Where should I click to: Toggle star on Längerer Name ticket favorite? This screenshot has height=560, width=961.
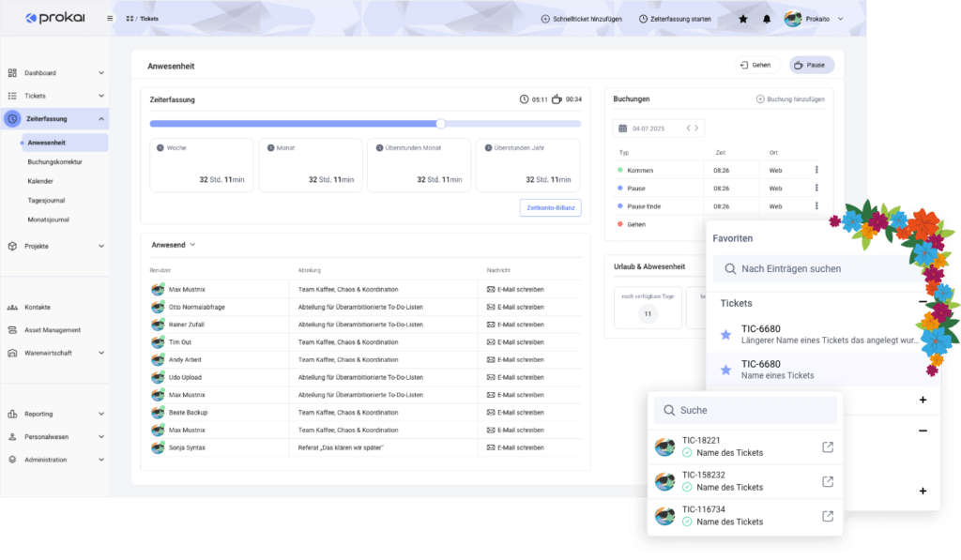[725, 334]
